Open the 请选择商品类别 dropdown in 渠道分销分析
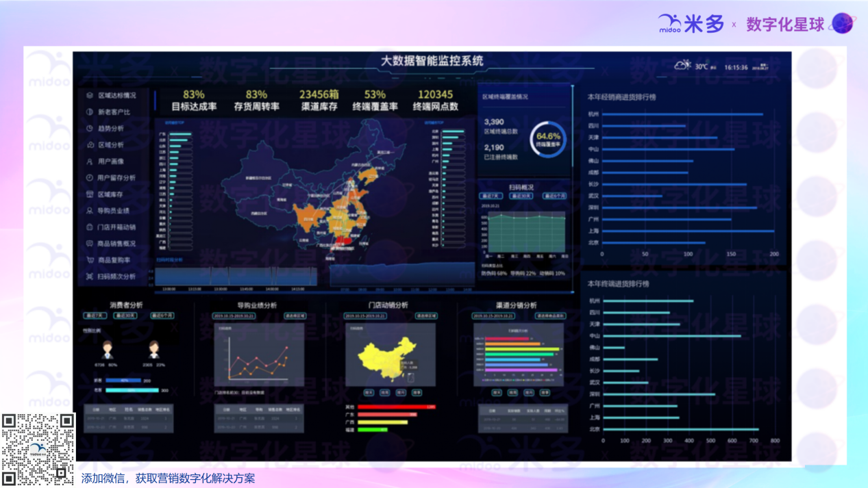Screen dimensions: 868x488 tap(550, 316)
